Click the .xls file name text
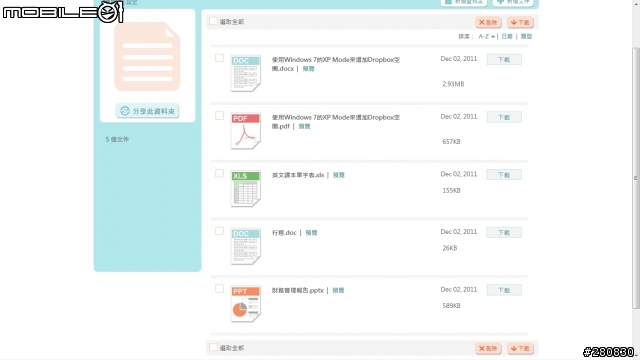 tap(298, 175)
